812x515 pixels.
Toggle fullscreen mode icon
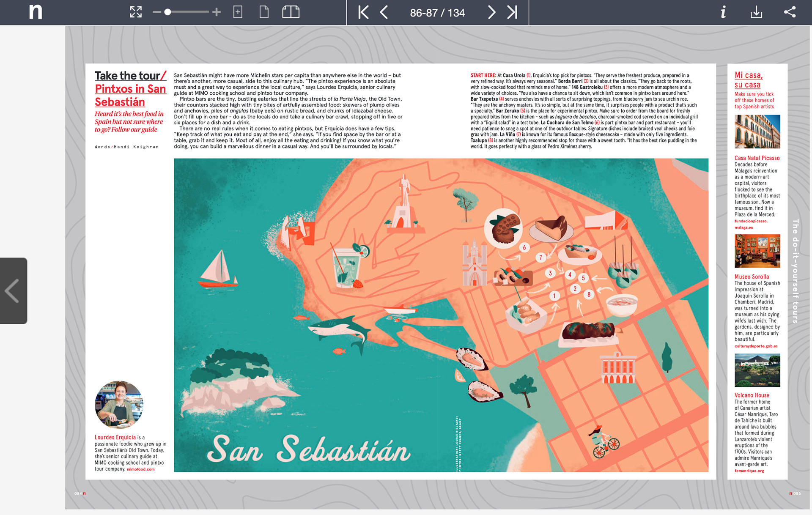pos(136,12)
